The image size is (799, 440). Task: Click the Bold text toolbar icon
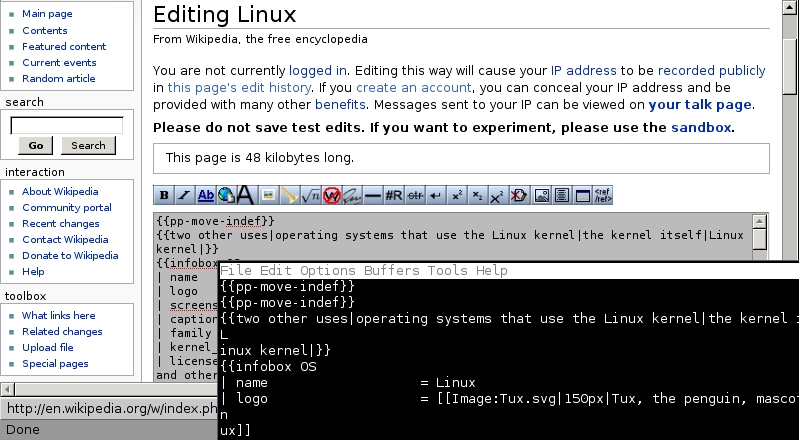point(164,195)
